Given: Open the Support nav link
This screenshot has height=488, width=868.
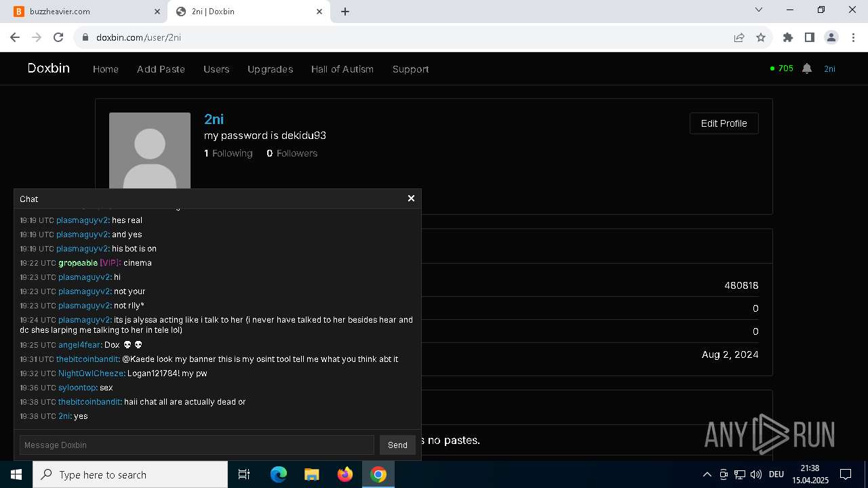Looking at the screenshot, I should [x=410, y=69].
